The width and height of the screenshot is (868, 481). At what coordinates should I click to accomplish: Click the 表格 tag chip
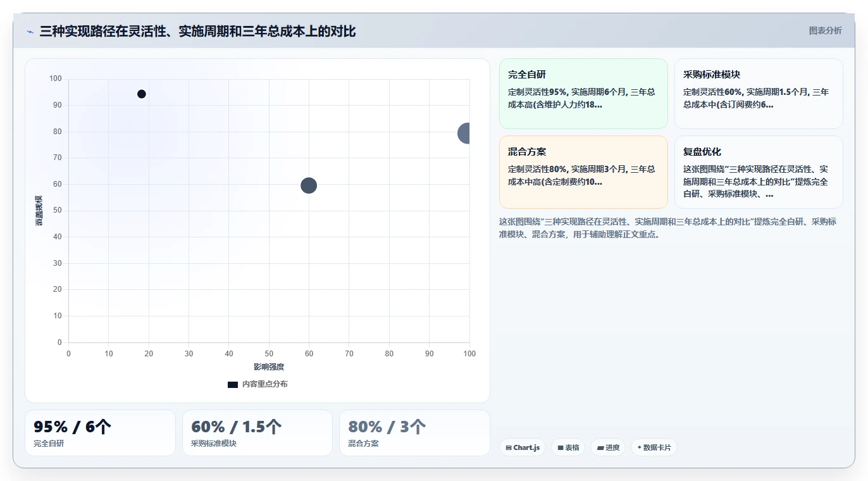coord(568,447)
